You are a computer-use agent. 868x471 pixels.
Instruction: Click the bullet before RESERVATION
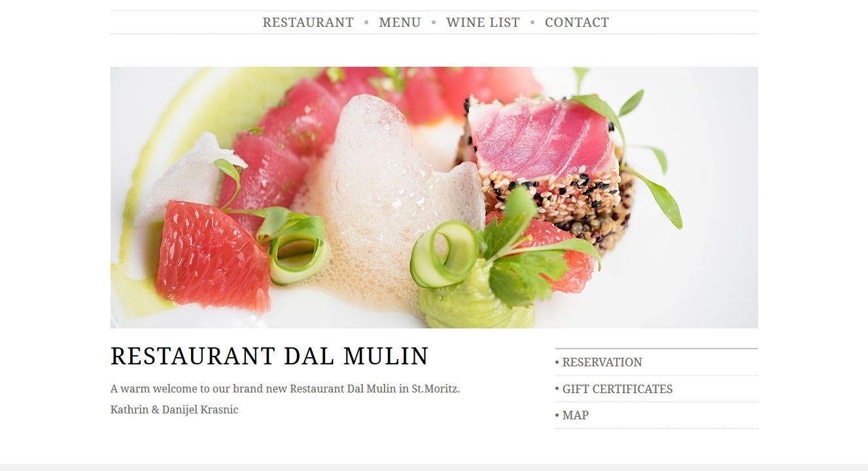point(557,362)
